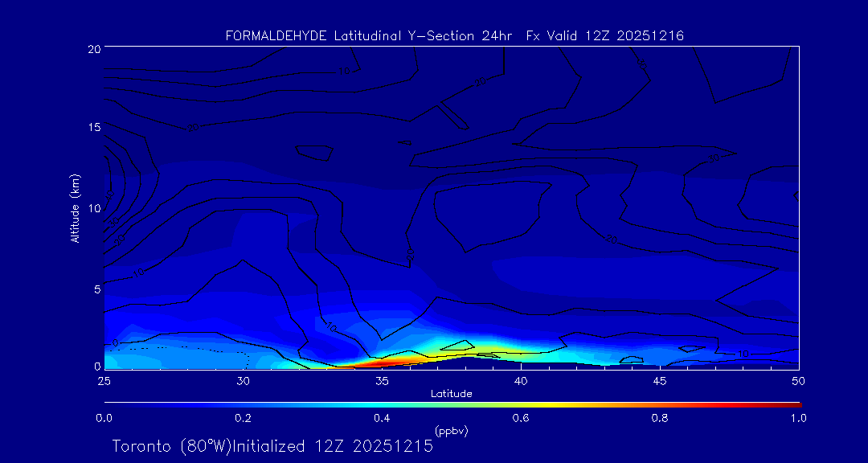Click the 0.4 label under the color bar
868x463 pixels.
[x=382, y=418]
